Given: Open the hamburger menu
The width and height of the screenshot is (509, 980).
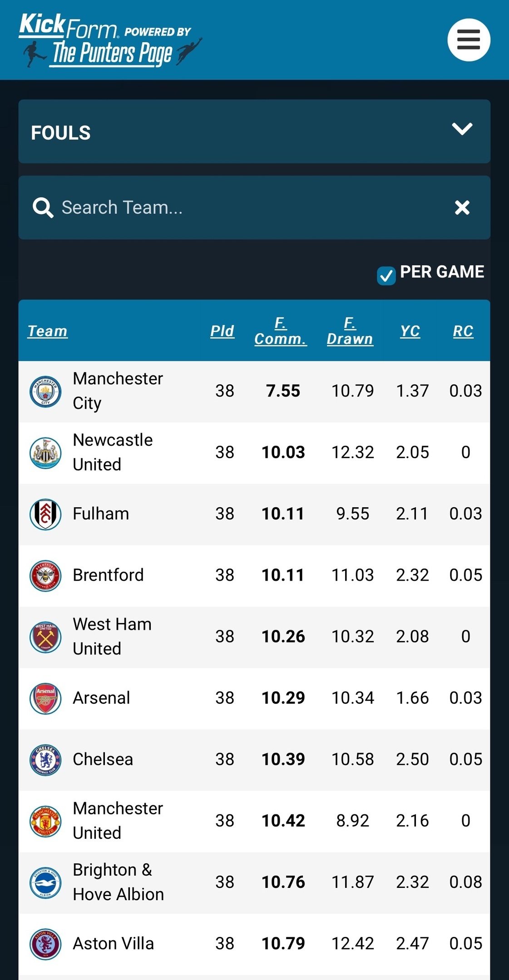Looking at the screenshot, I should point(469,40).
